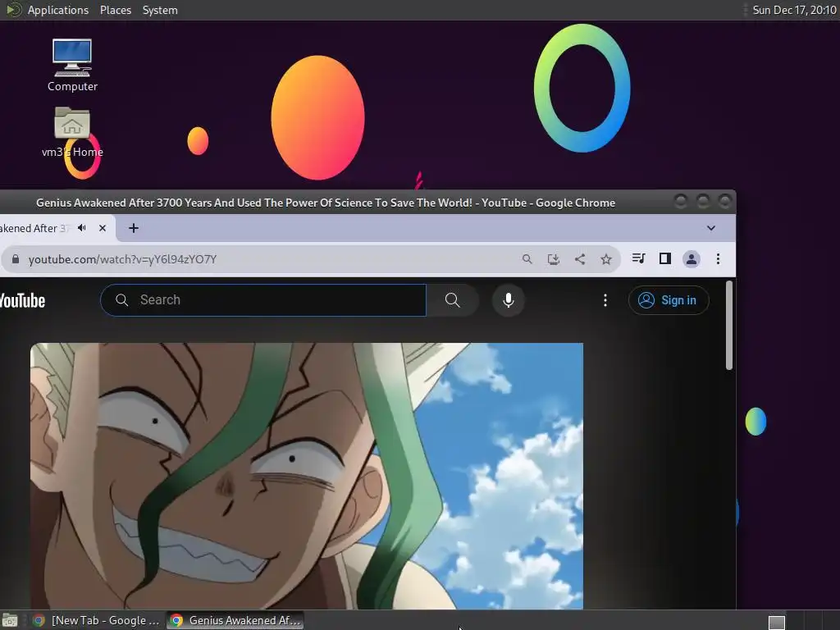This screenshot has height=630, width=840.
Task: Click the Sign in button
Action: point(669,300)
